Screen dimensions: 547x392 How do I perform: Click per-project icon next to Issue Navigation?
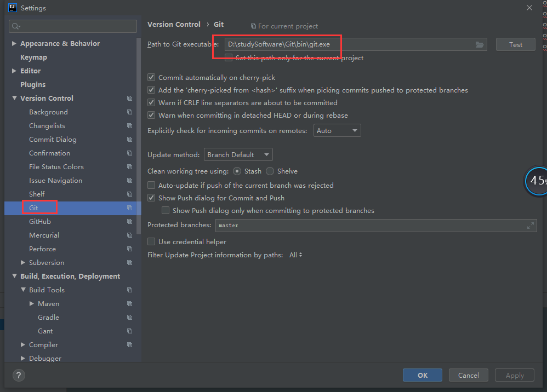pos(129,181)
